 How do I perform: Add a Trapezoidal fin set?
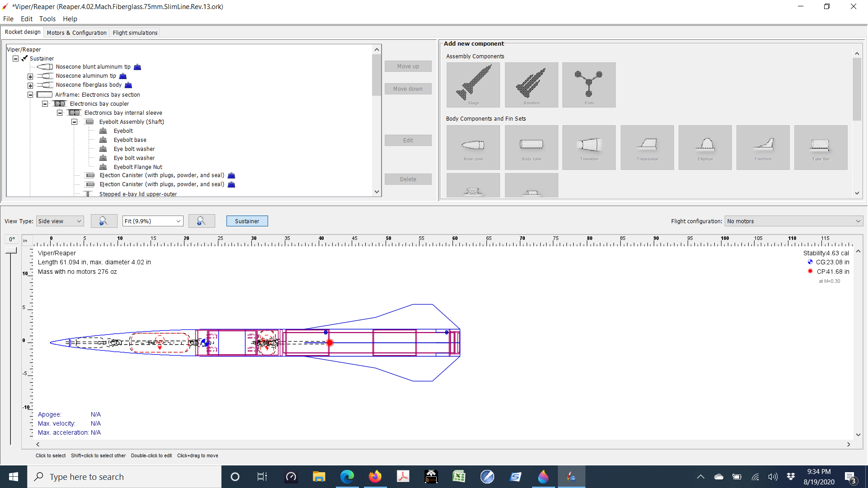click(647, 147)
